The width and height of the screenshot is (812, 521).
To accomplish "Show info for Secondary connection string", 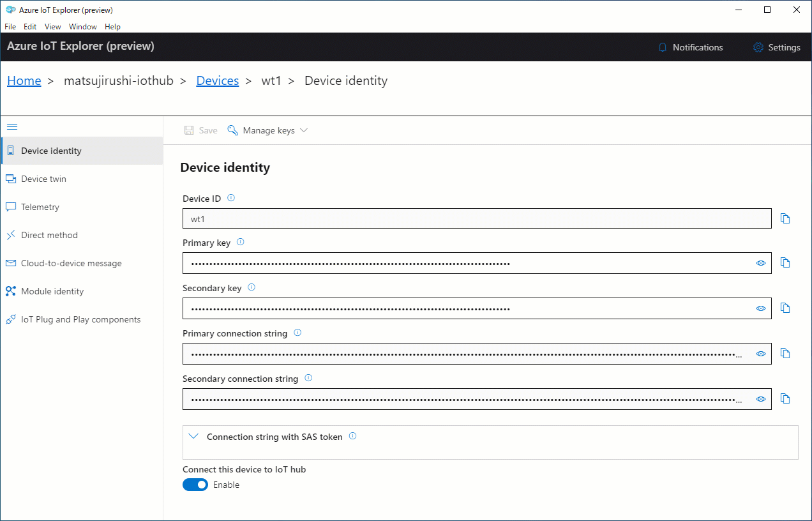I will 308,379.
